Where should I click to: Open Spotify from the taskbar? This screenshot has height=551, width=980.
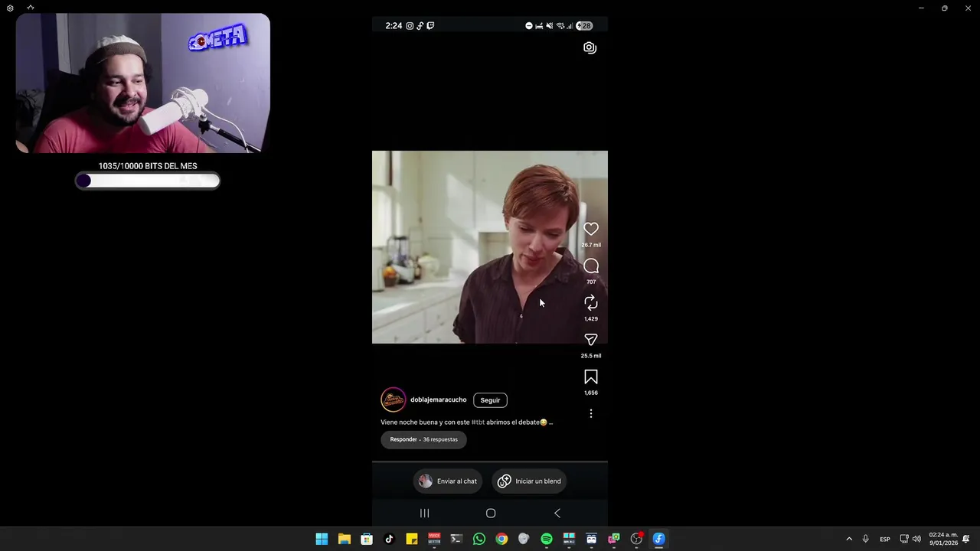(x=547, y=539)
